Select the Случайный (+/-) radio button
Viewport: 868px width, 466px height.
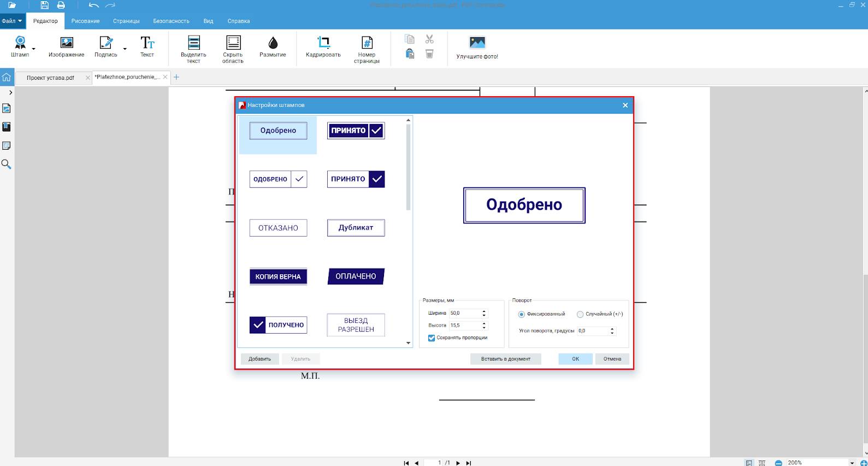click(580, 314)
